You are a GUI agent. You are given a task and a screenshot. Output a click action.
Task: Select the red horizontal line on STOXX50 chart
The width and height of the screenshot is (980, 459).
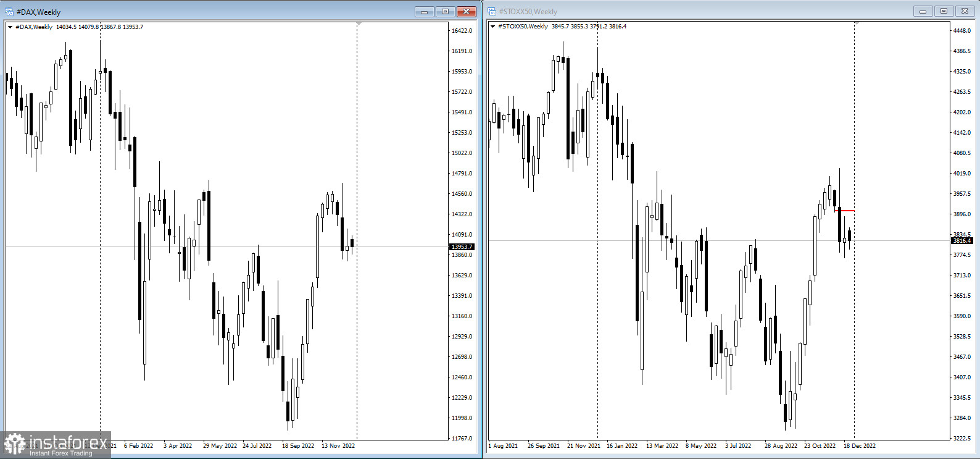coord(845,211)
